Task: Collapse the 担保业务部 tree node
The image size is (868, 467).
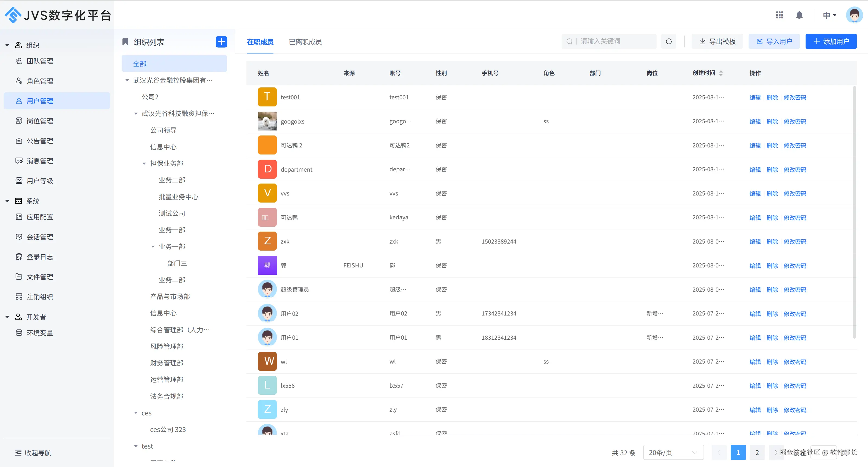Action: coord(144,163)
